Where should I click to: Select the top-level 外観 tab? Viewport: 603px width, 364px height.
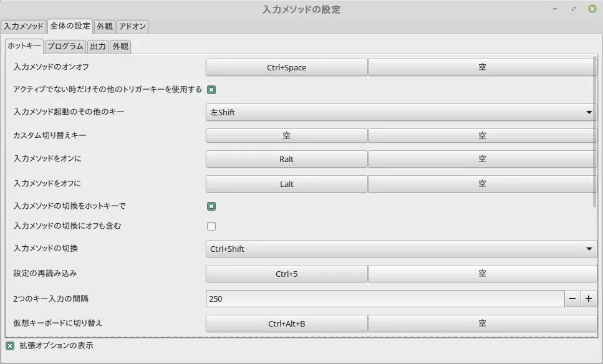click(105, 26)
